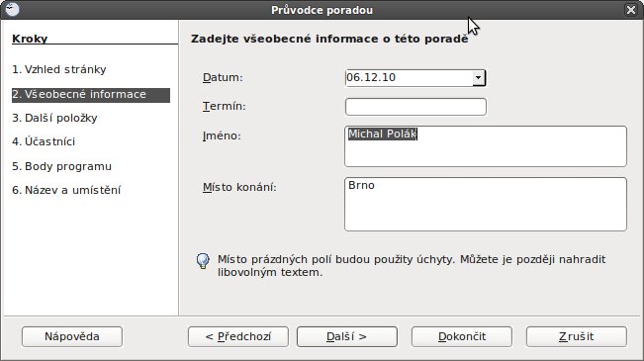Open the Datum date dropdown arrow
The height and width of the screenshot is (361, 644).
(x=478, y=77)
